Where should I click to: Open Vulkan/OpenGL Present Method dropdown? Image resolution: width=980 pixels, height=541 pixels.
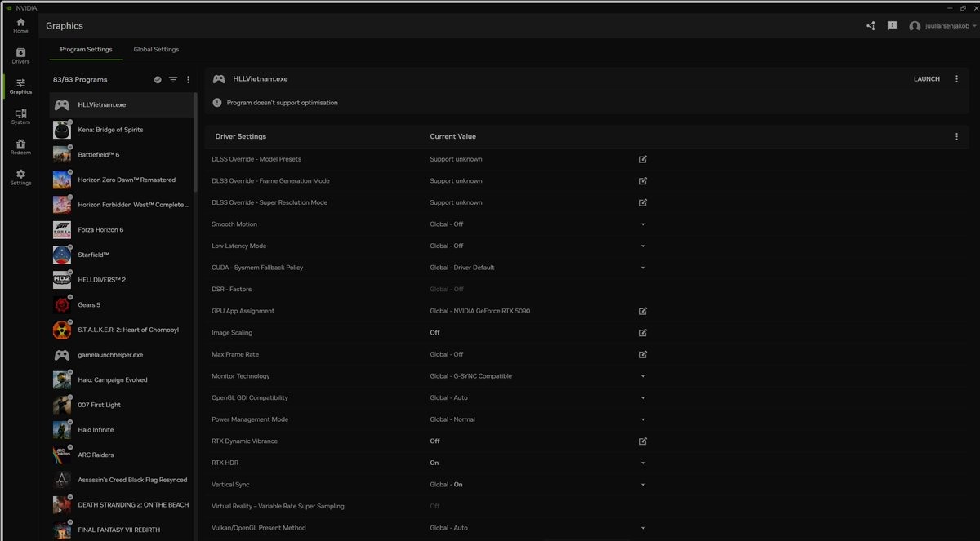tap(643, 528)
